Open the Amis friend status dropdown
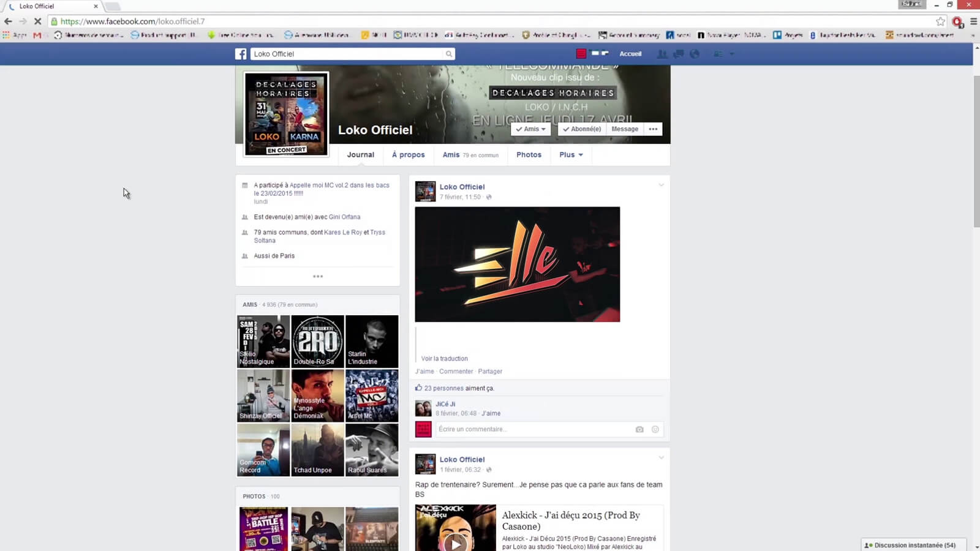980x551 pixels. point(530,129)
